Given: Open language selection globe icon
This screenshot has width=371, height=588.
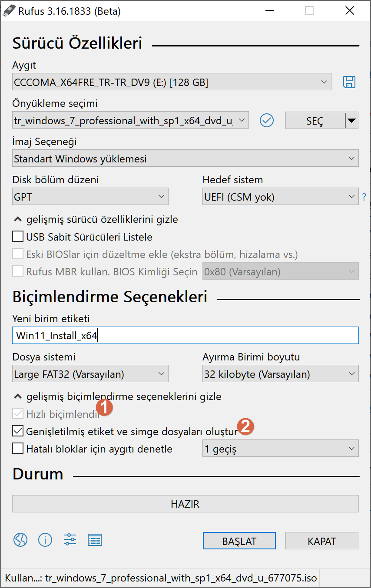Looking at the screenshot, I should click(20, 540).
